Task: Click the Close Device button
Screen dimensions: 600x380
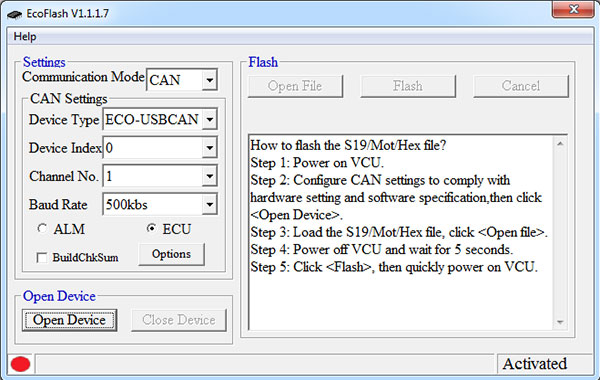Action: point(179,320)
